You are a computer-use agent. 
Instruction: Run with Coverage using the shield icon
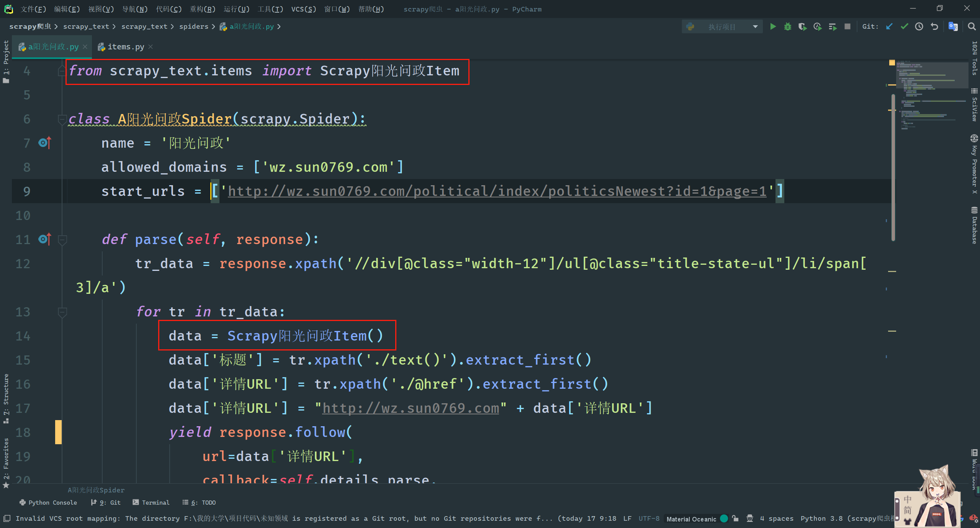click(802, 26)
